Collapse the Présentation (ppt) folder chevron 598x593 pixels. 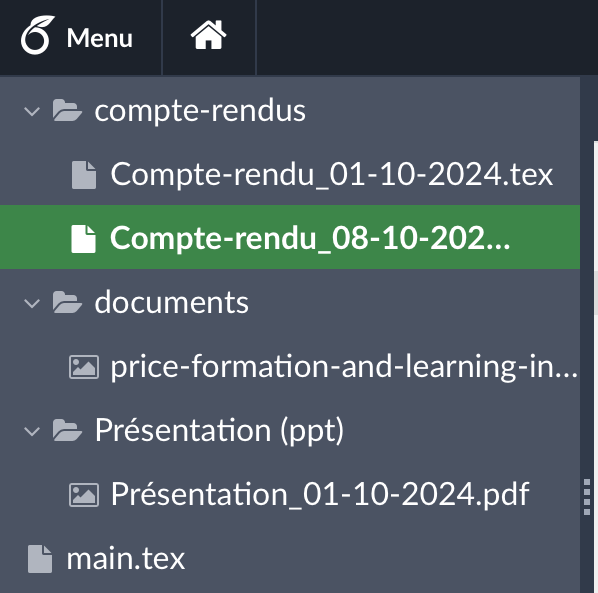[x=32, y=431]
